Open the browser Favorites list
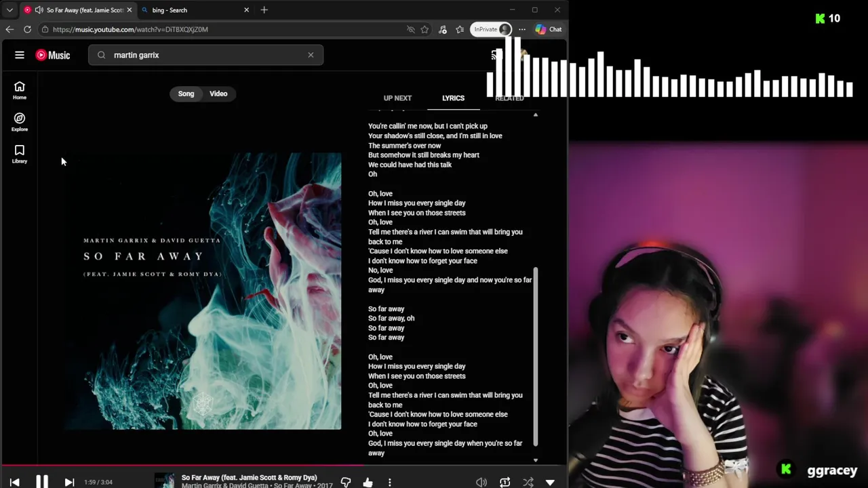 click(x=460, y=29)
